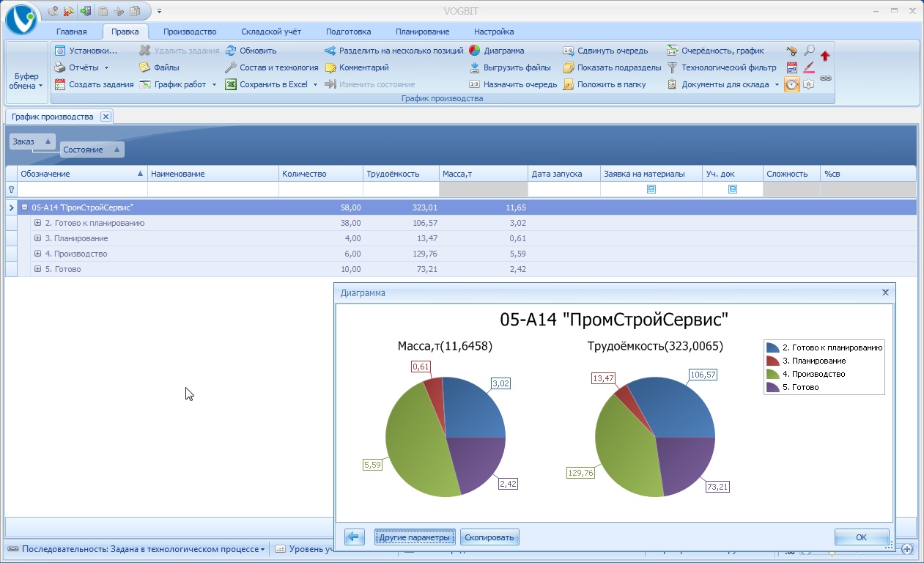Refresh data with the Обновить icon
The width and height of the screenshot is (924, 563).
click(x=231, y=51)
